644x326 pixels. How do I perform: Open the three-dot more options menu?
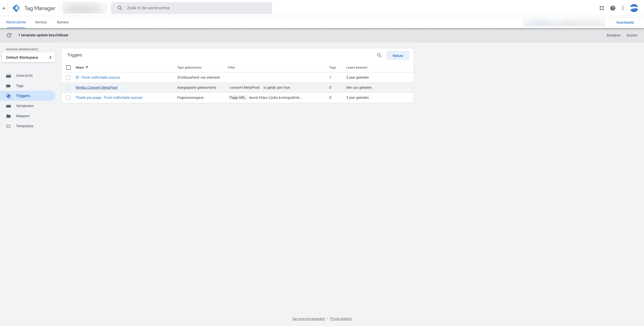coord(623,8)
